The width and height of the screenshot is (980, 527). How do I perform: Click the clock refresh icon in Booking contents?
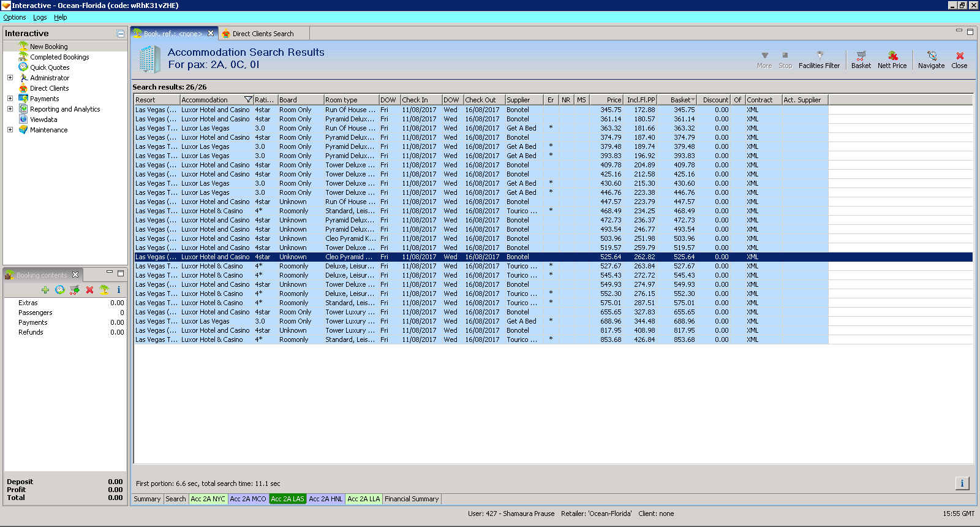[x=60, y=290]
